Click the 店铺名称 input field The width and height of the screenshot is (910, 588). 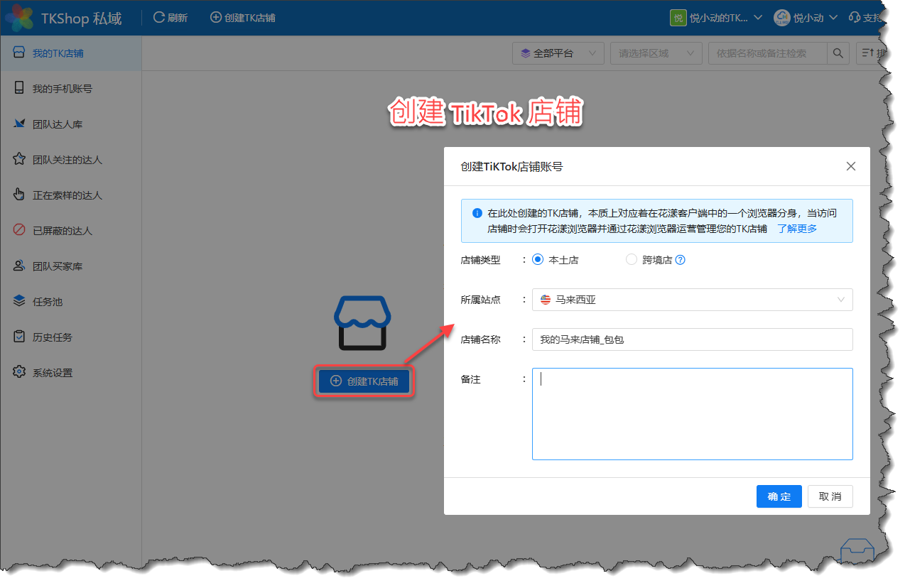[693, 339]
